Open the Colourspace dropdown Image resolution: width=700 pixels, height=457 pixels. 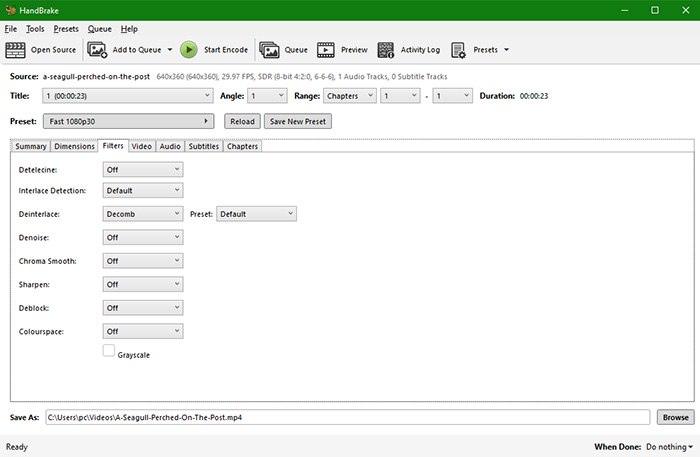click(143, 332)
